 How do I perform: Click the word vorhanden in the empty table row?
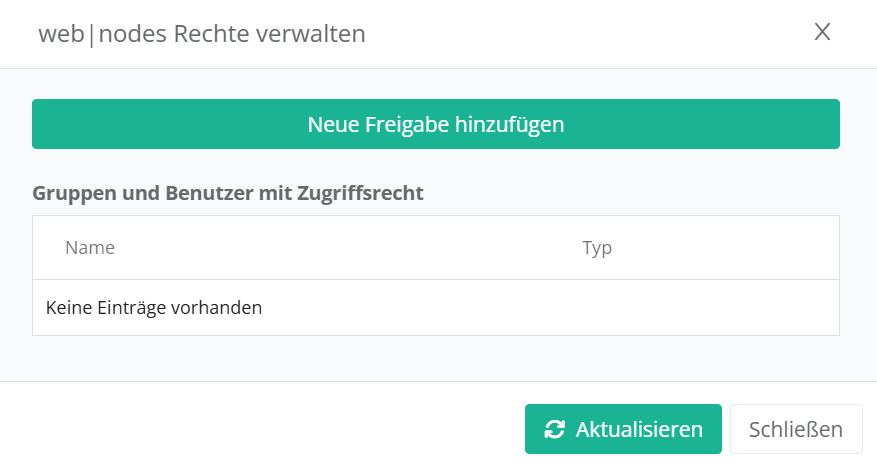(220, 307)
